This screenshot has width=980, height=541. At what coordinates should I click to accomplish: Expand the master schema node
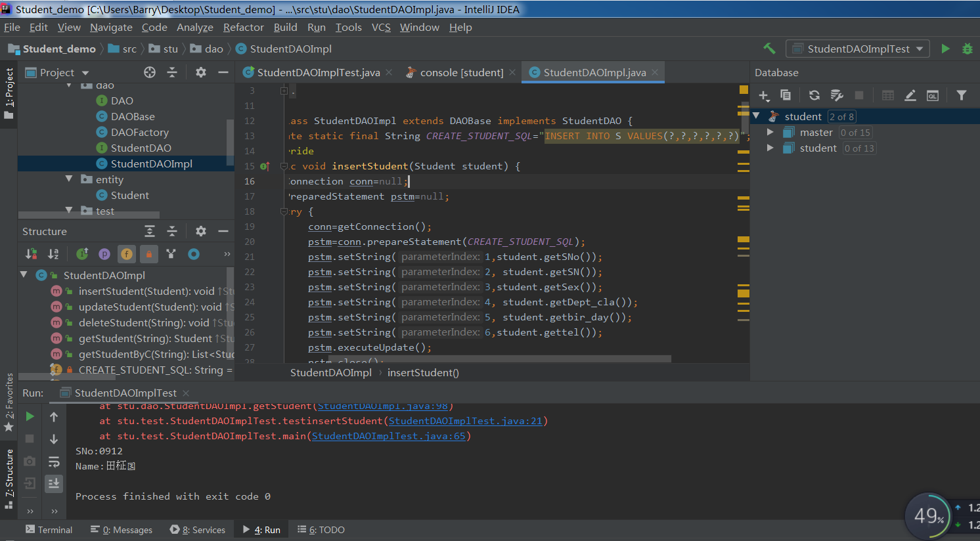770,132
